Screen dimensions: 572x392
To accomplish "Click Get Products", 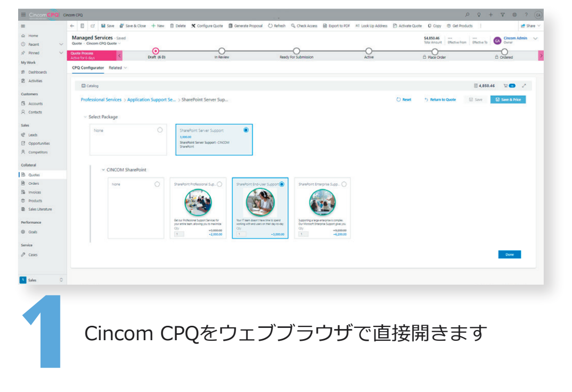I will [x=459, y=26].
